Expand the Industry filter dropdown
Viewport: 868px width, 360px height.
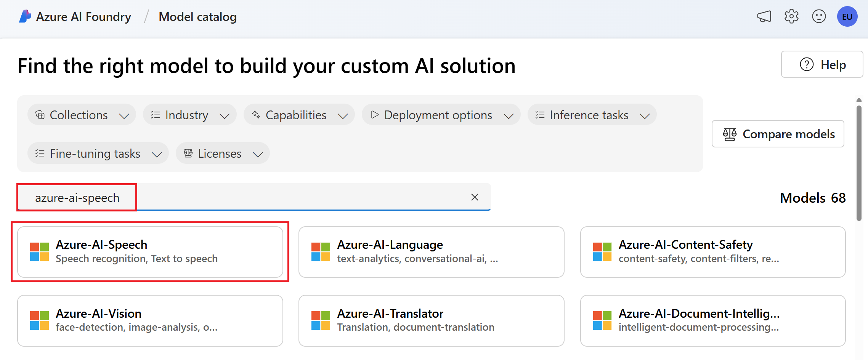click(189, 115)
